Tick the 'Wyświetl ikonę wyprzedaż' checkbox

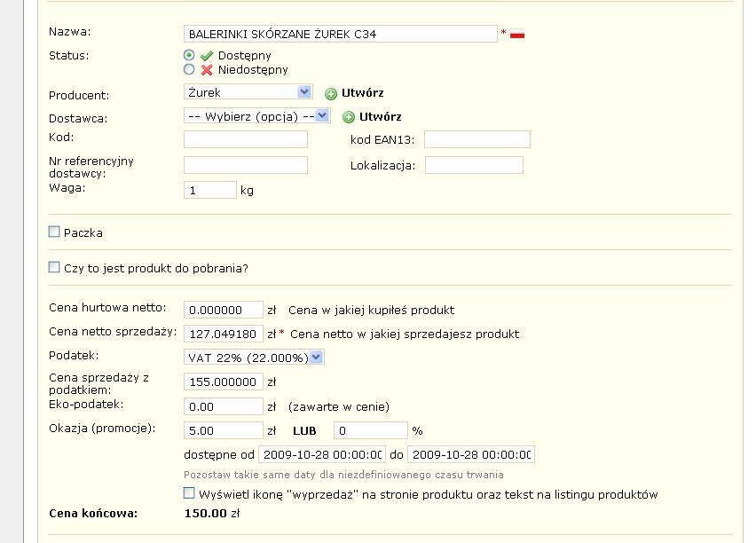(x=189, y=492)
